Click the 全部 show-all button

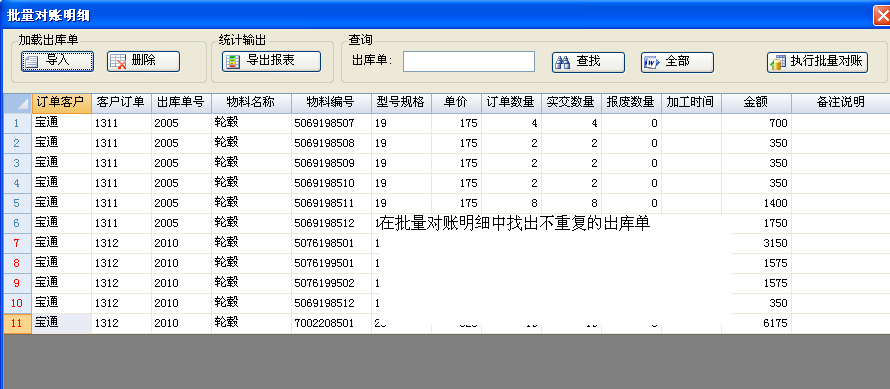point(677,62)
